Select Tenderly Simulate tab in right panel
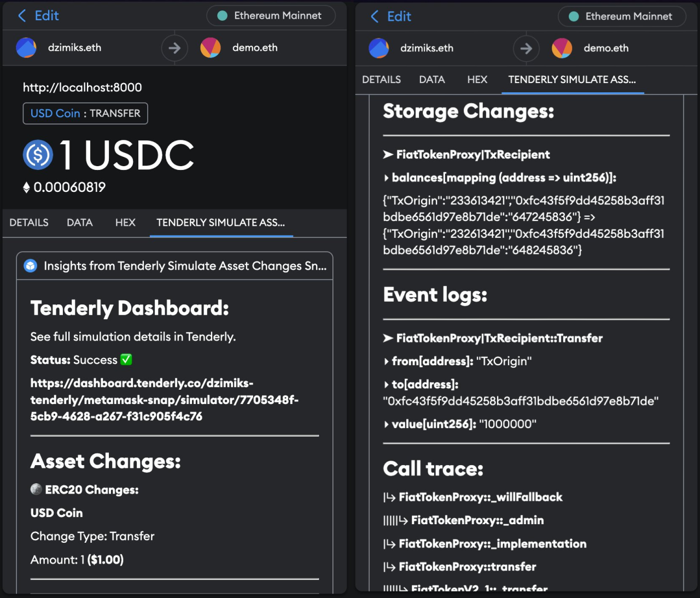700x598 pixels. pyautogui.click(x=572, y=80)
